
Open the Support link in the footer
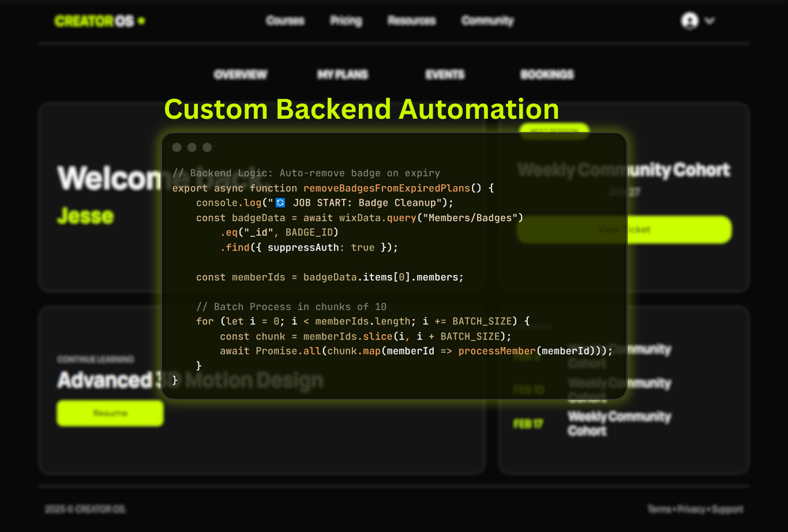click(727, 510)
